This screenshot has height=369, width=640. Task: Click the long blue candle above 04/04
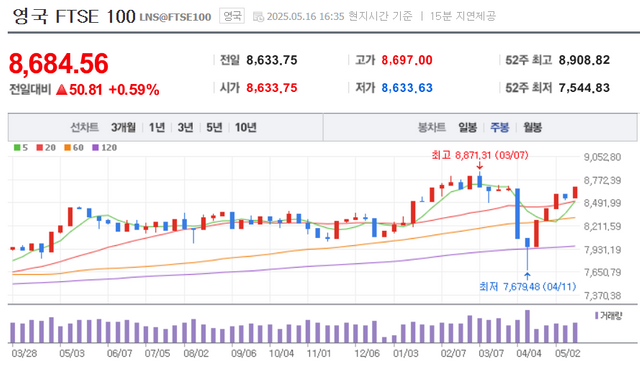click(518, 213)
